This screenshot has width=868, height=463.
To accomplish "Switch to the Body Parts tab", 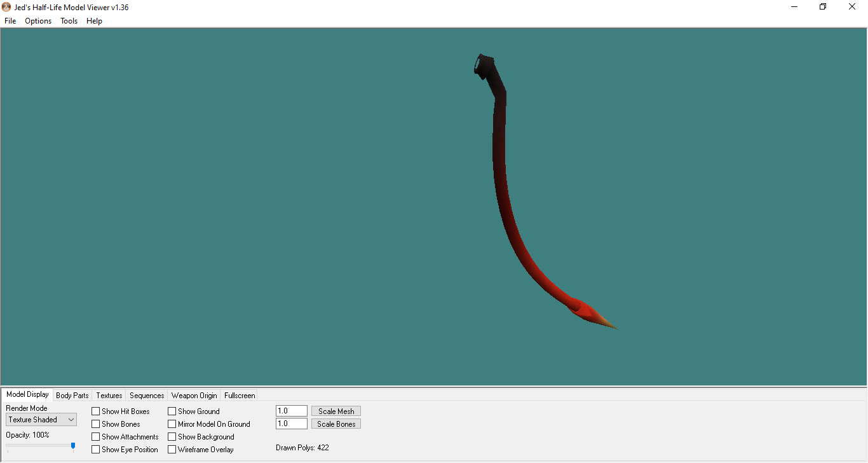I will tap(72, 396).
